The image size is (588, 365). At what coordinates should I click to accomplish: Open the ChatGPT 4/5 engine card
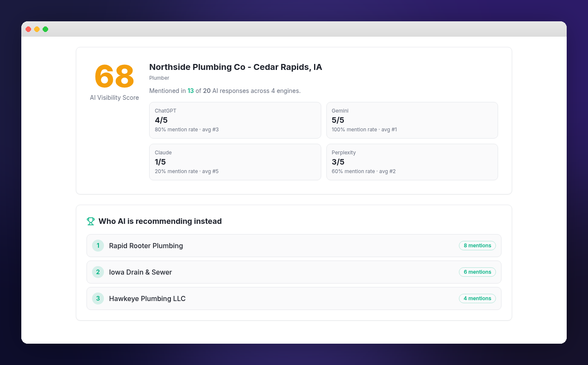click(x=235, y=120)
